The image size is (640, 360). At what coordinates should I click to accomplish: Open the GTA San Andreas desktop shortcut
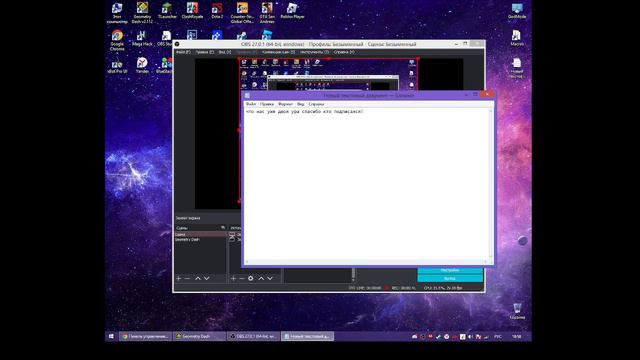[x=267, y=12]
